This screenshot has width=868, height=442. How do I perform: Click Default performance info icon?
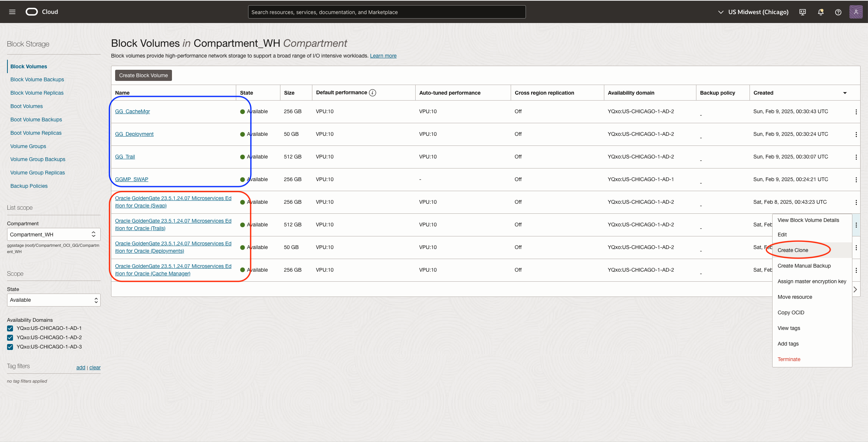(373, 93)
